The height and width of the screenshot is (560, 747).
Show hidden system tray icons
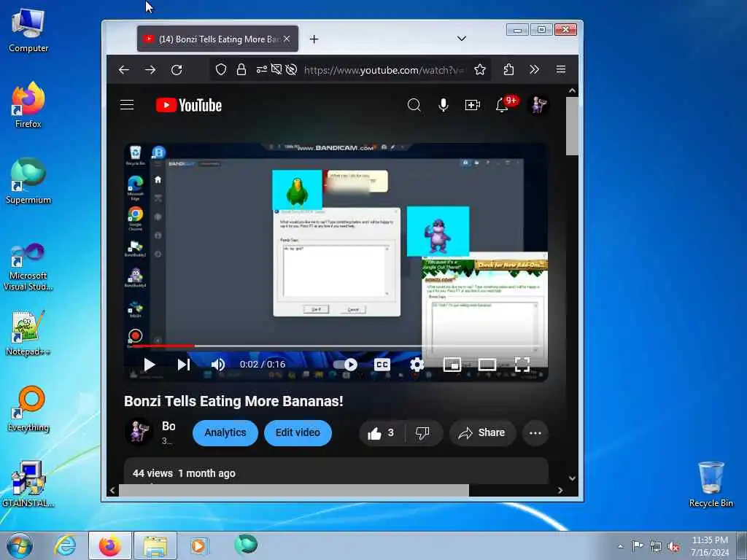click(620, 546)
